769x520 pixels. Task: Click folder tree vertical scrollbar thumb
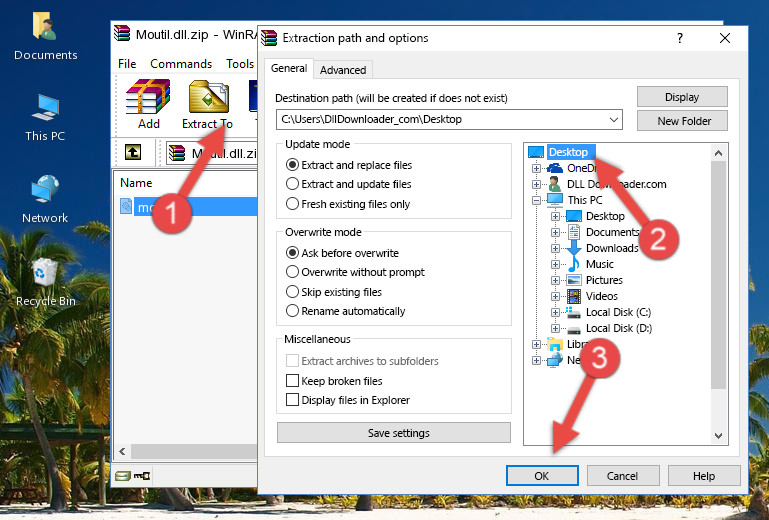click(718, 275)
